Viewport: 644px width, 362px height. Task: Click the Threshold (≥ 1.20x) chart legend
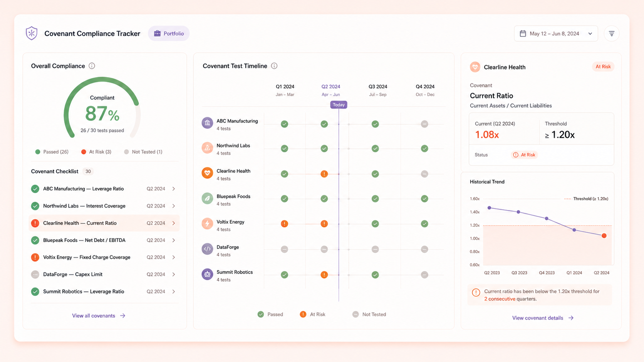pyautogui.click(x=586, y=199)
